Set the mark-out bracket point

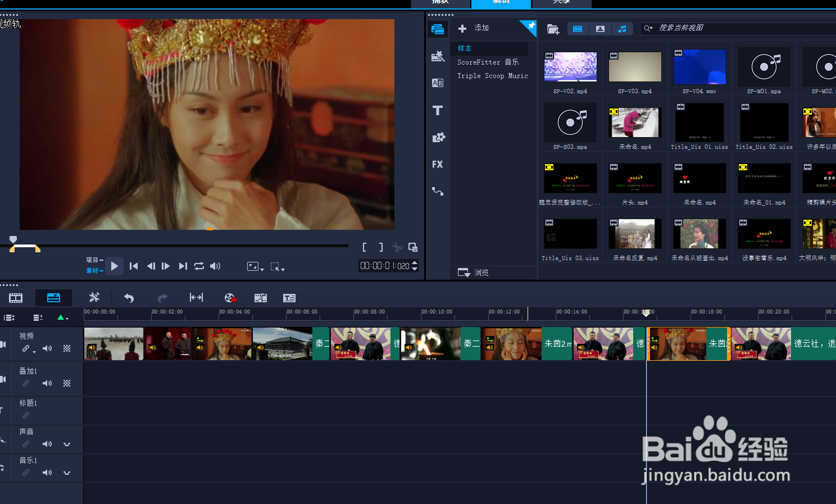tap(381, 247)
